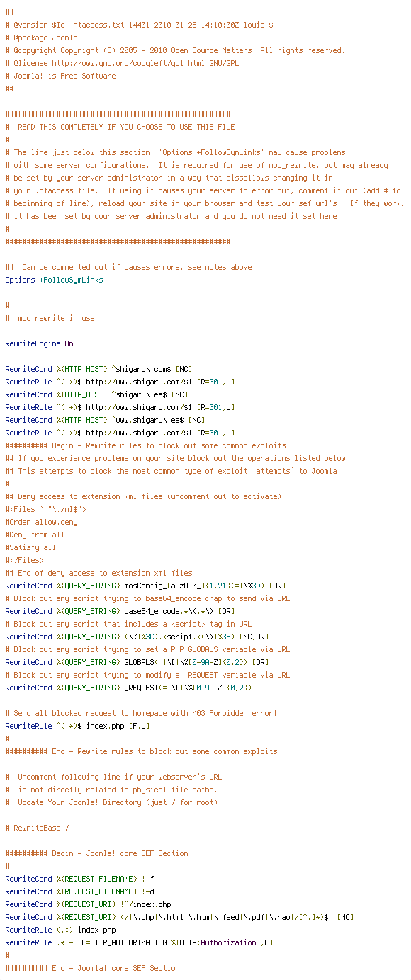Click the RewriteCond line starting with '_REQUEST(=|'
Viewport: 411px width, 980px height.
click(128, 688)
